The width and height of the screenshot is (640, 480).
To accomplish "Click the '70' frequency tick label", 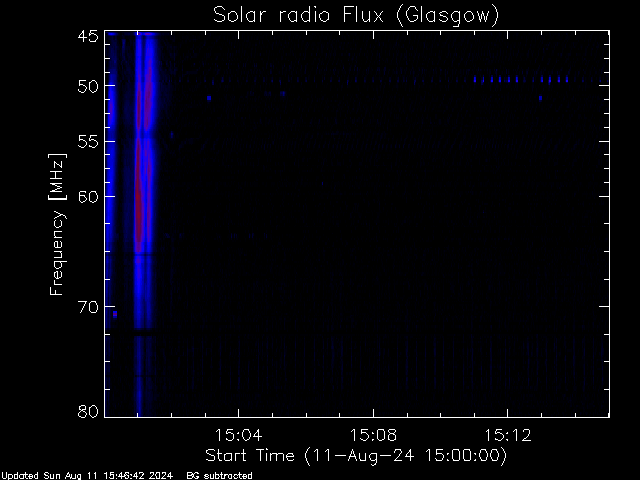I will point(88,307).
